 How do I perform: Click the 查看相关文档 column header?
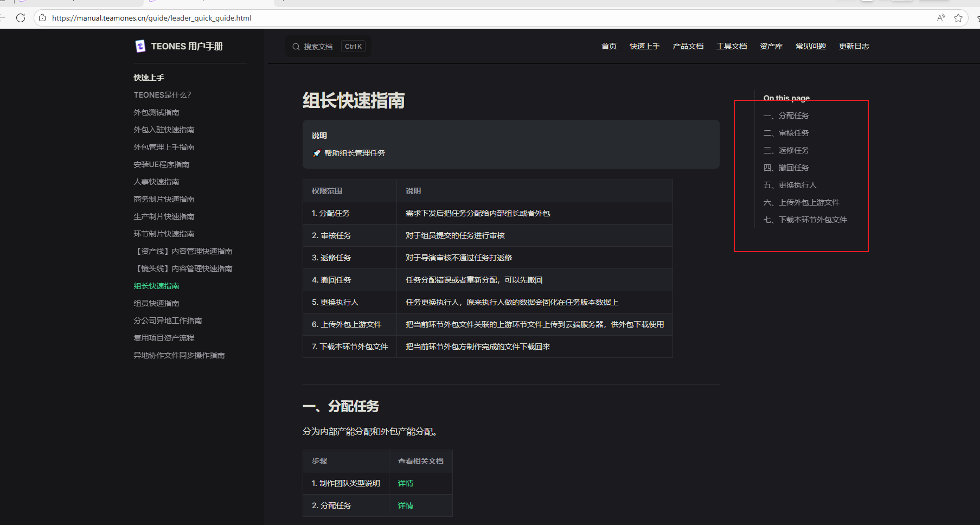tap(421, 461)
